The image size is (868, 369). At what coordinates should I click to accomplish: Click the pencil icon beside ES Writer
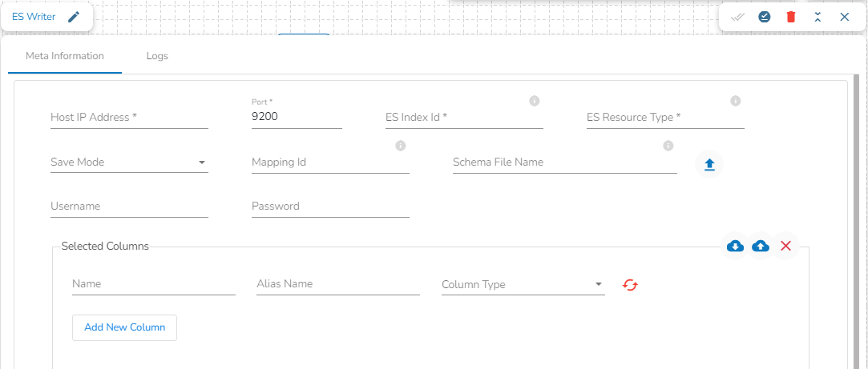click(74, 17)
